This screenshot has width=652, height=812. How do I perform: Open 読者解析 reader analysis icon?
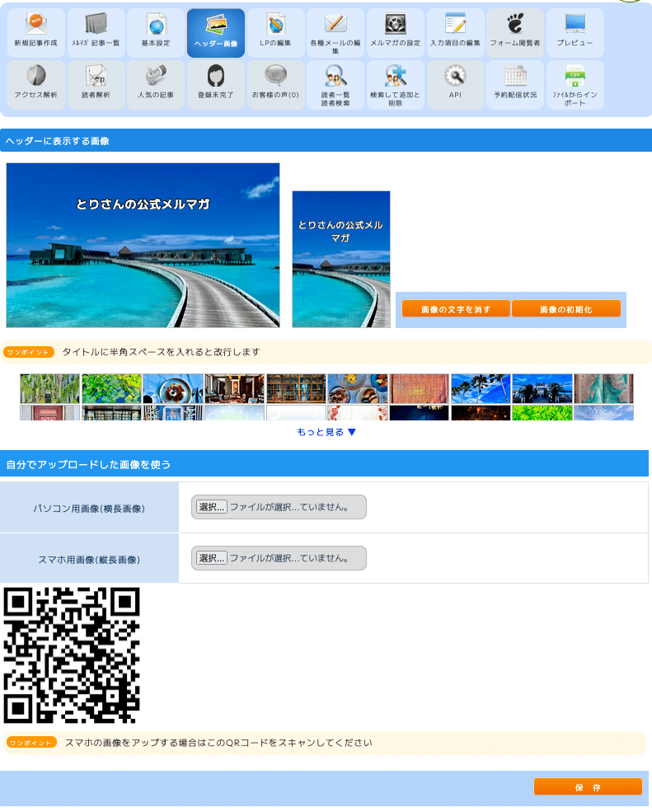click(x=96, y=85)
